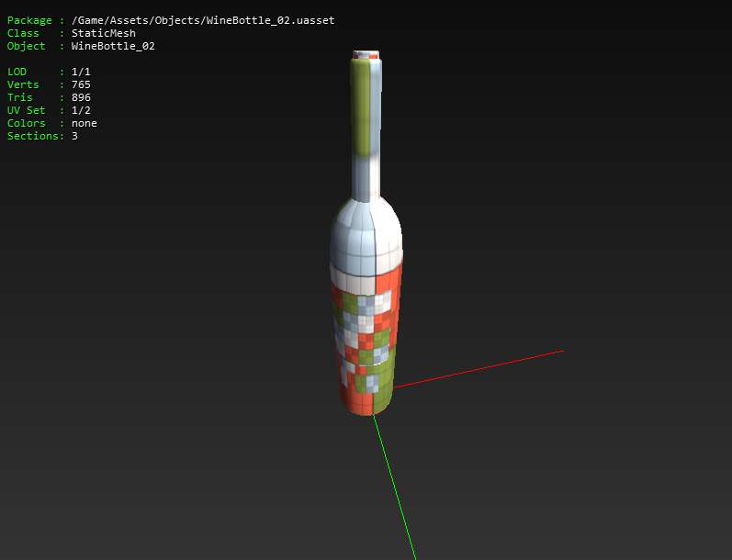The image size is (732, 560).
Task: Click the Object label
Action: 26,46
